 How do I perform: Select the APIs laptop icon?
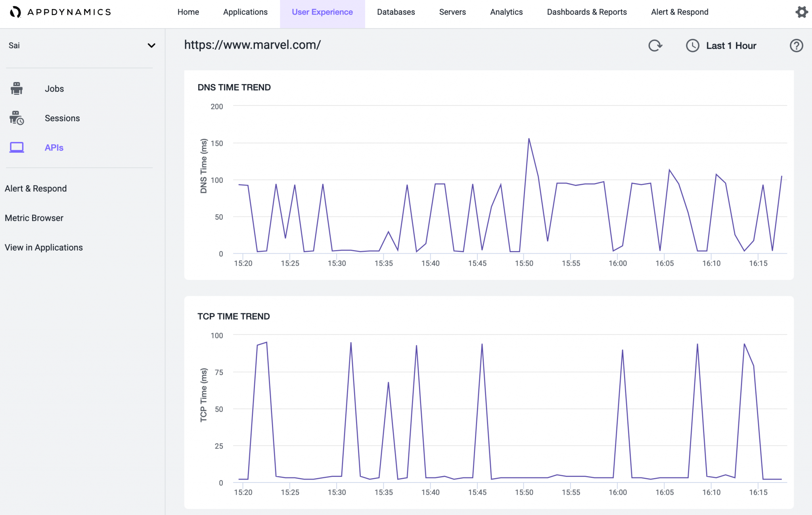coord(16,147)
